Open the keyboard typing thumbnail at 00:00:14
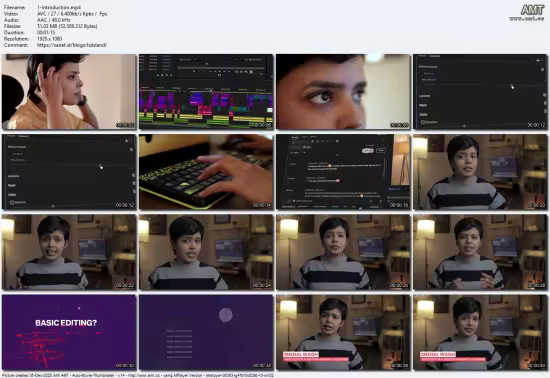 click(x=206, y=172)
